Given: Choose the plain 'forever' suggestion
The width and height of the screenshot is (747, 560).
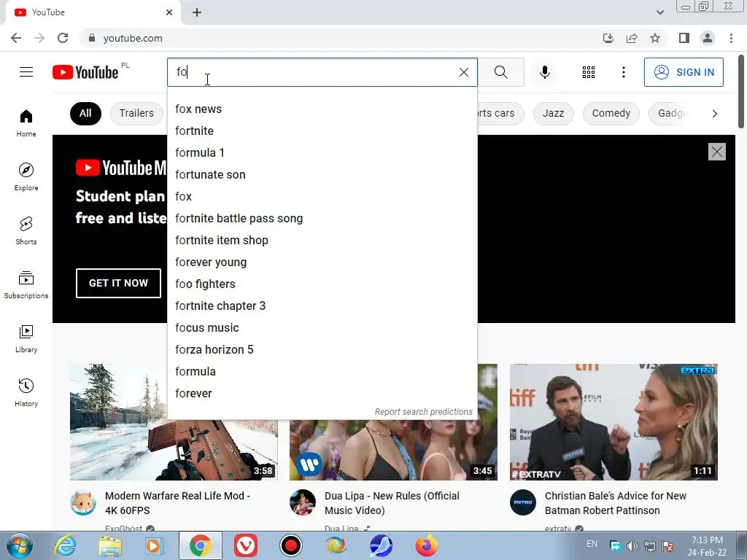Looking at the screenshot, I should coord(322,393).
